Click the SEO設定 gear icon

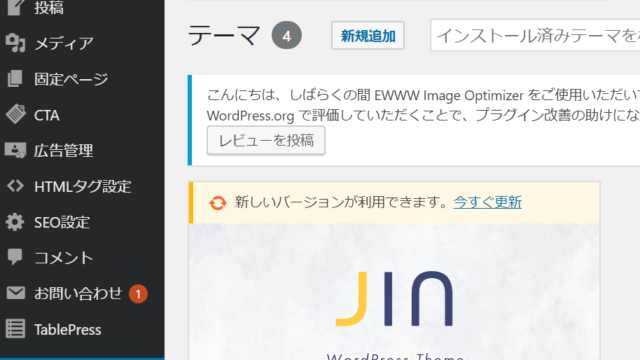tap(16, 222)
